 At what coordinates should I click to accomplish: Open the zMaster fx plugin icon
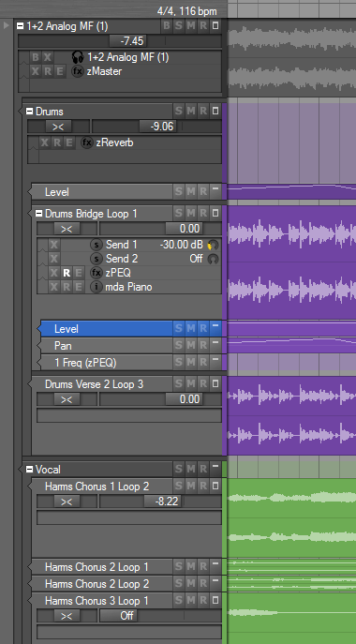pos(78,71)
